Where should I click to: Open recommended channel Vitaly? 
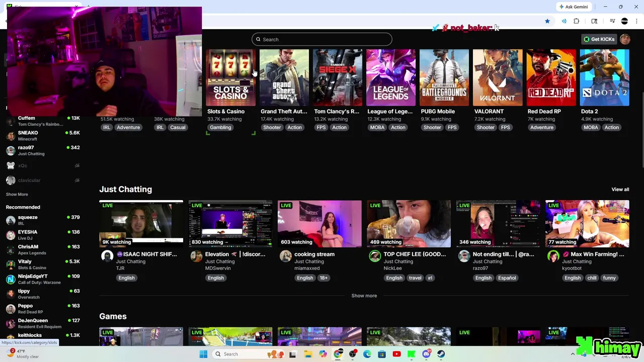pyautogui.click(x=43, y=264)
